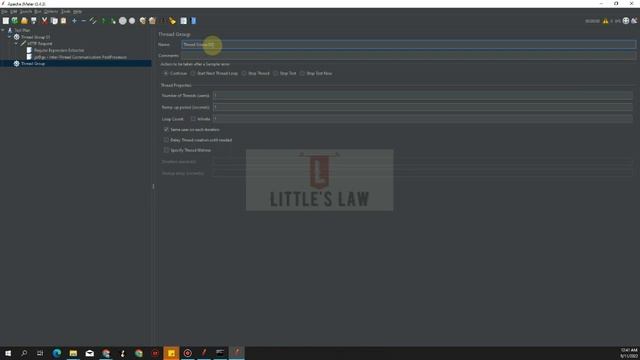The width and height of the screenshot is (640, 360).
Task: Click the Expand All plus icon
Action: (74, 20)
